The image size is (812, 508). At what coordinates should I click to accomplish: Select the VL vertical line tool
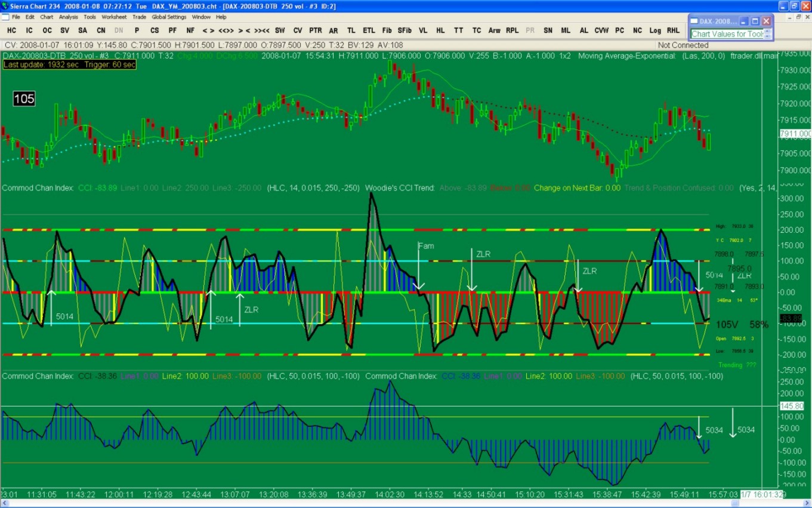pos(423,30)
